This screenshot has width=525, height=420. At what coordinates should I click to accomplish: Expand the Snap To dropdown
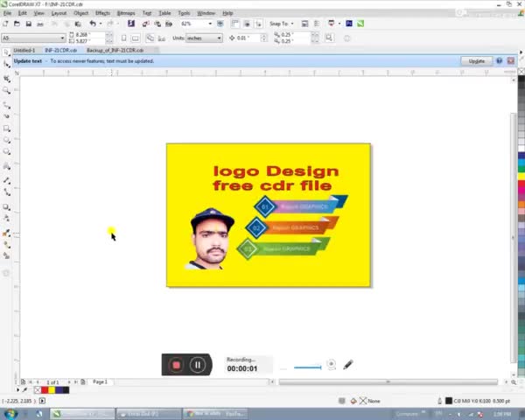coord(292,24)
